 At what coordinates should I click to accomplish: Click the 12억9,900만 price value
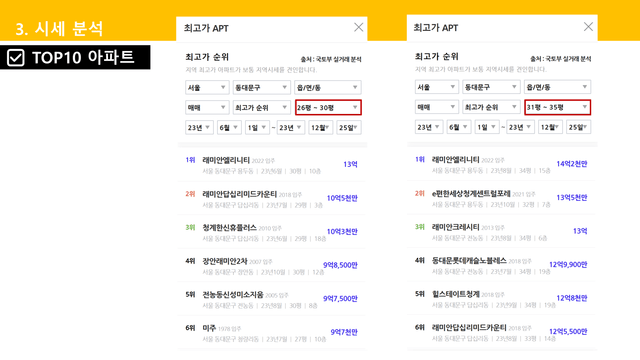coord(568,265)
